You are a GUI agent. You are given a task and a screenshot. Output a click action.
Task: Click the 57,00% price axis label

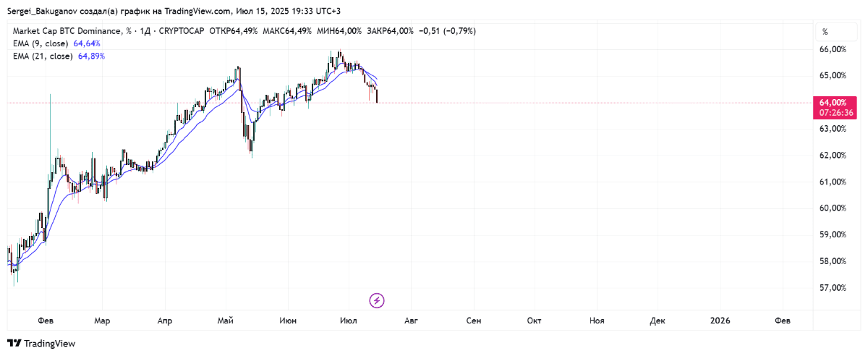(x=833, y=287)
